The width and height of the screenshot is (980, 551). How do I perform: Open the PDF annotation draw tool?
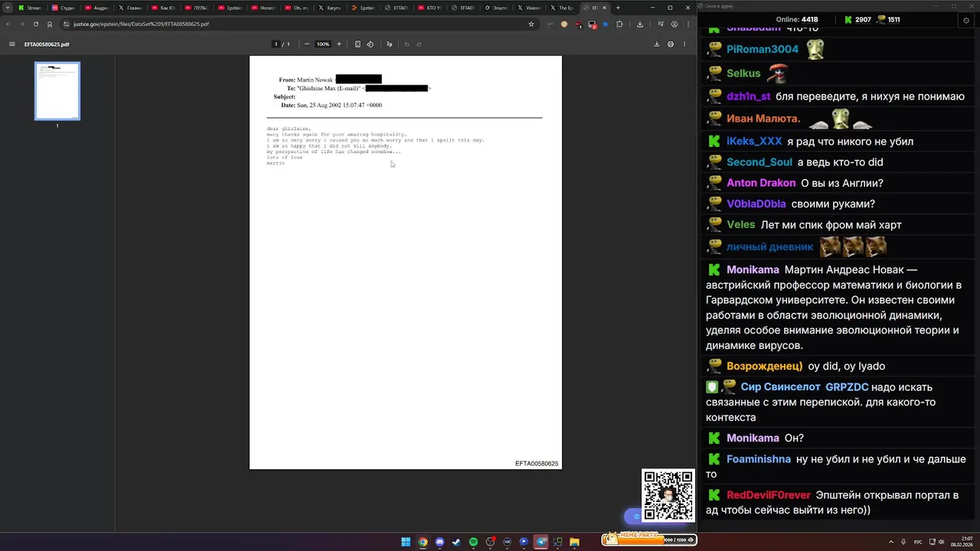[389, 44]
